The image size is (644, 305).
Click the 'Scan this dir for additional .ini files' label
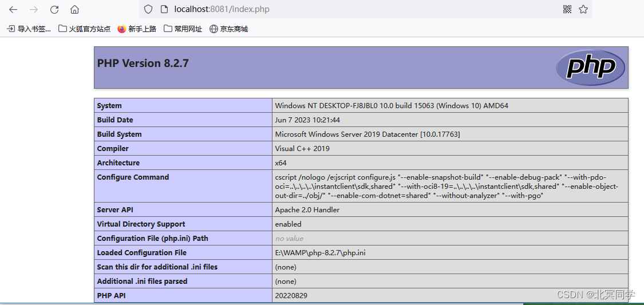pyautogui.click(x=157, y=267)
